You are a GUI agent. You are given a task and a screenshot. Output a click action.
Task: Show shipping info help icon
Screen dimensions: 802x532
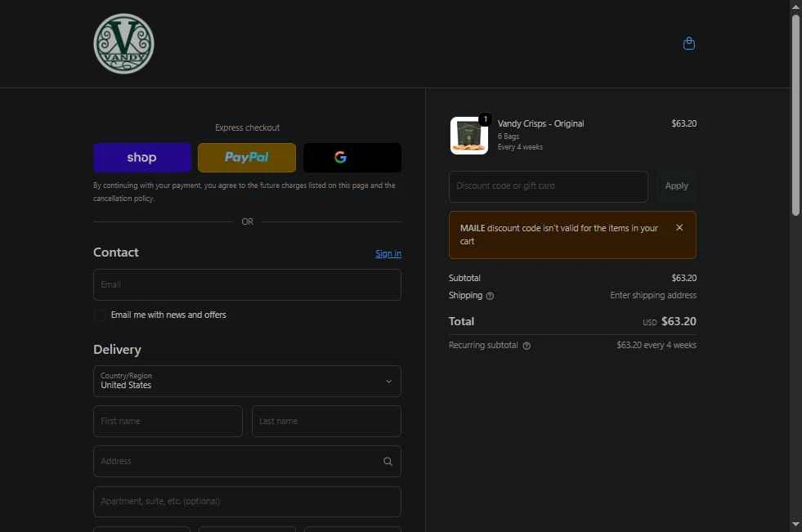coord(490,295)
